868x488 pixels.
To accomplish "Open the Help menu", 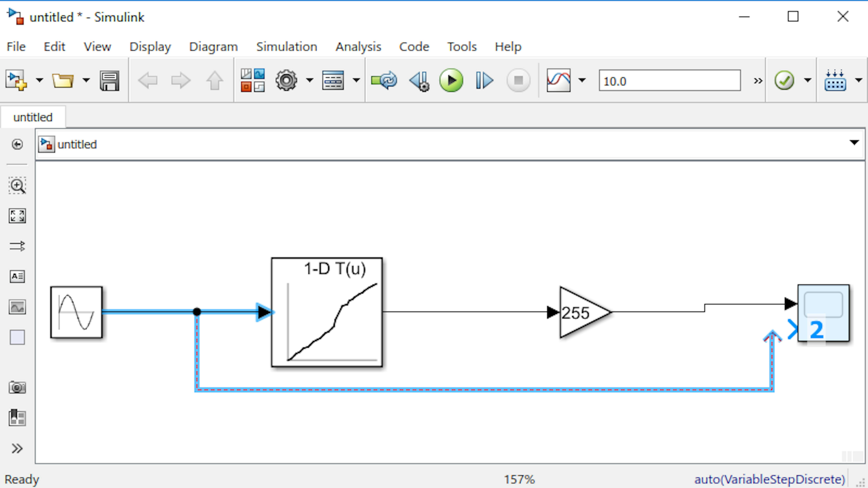I will click(508, 47).
